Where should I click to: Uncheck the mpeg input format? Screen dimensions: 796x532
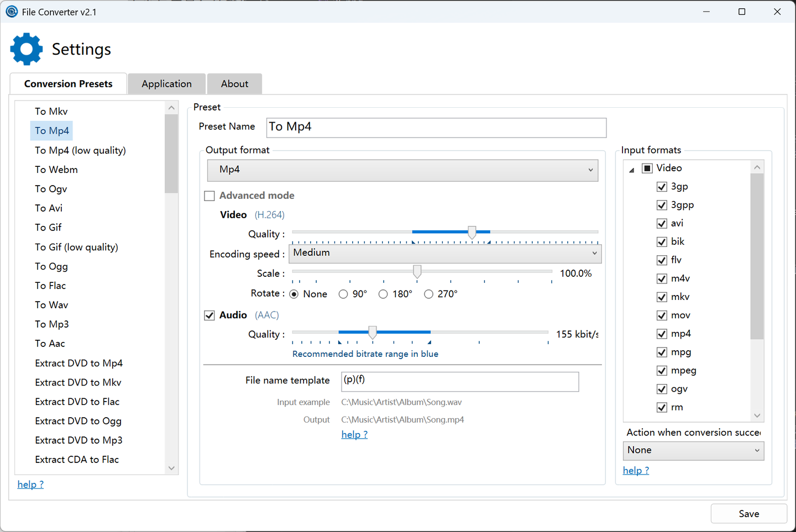tap(662, 371)
